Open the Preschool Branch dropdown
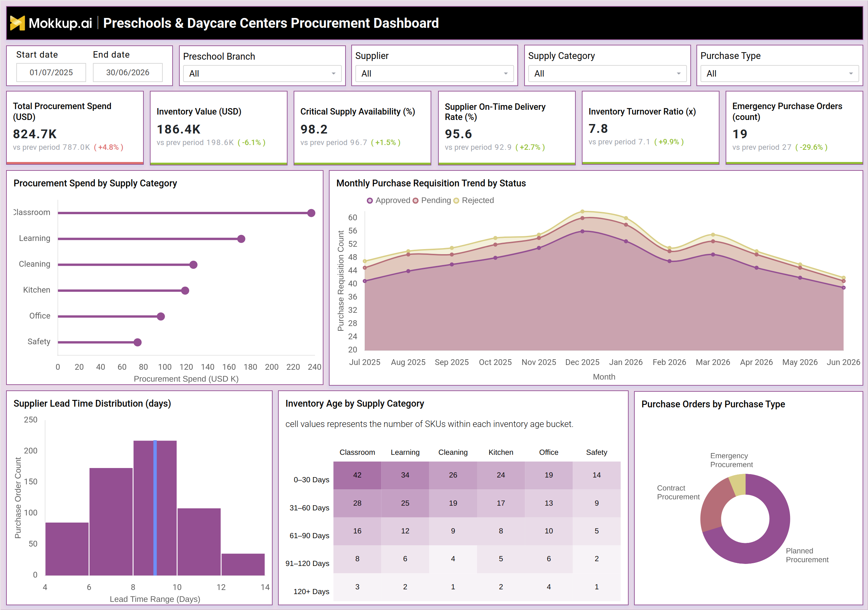868x610 pixels. (262, 74)
